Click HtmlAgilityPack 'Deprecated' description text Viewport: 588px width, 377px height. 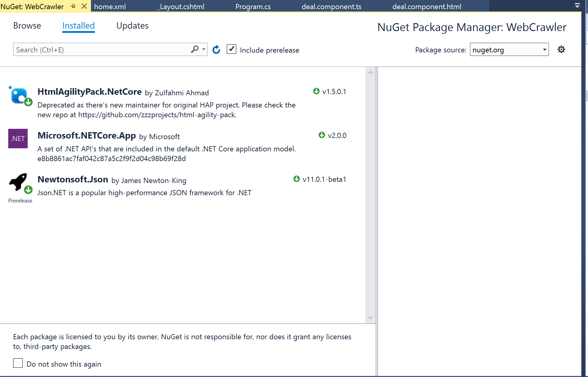(166, 110)
